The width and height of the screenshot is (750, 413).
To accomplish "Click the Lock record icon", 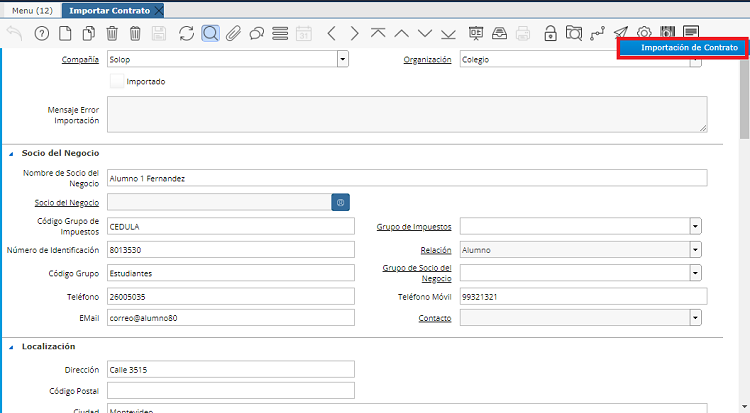I will pos(550,33).
